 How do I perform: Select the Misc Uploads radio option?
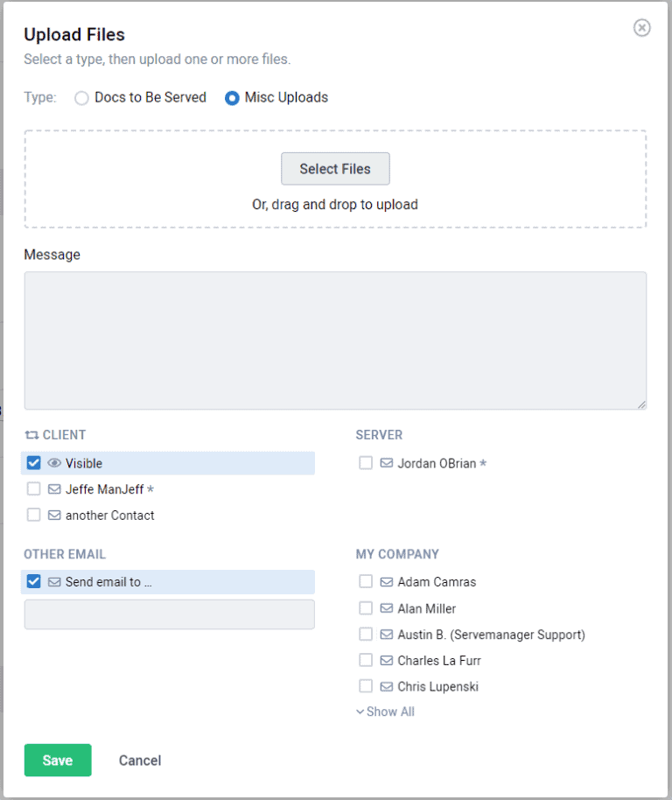(232, 98)
